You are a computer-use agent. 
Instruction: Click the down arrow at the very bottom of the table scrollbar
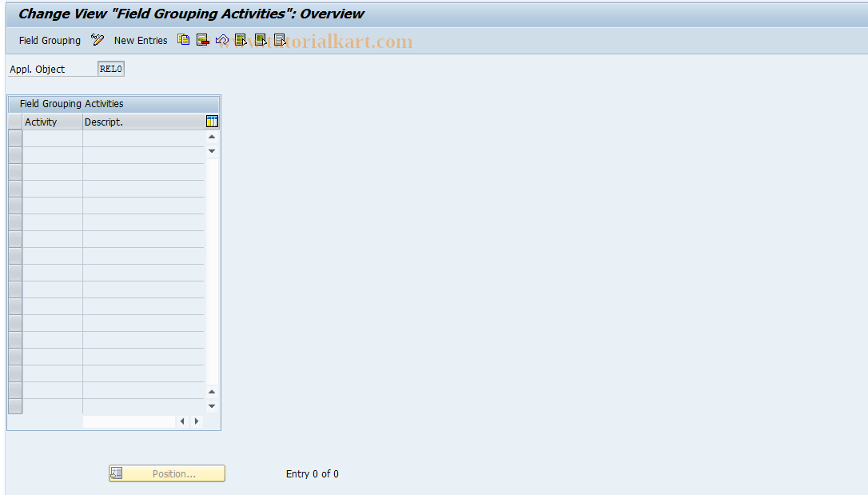pyautogui.click(x=212, y=406)
